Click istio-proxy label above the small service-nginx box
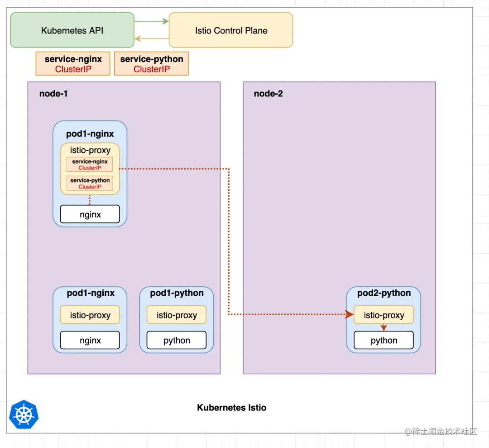Screen dimensions: 489x448 [x=90, y=150]
